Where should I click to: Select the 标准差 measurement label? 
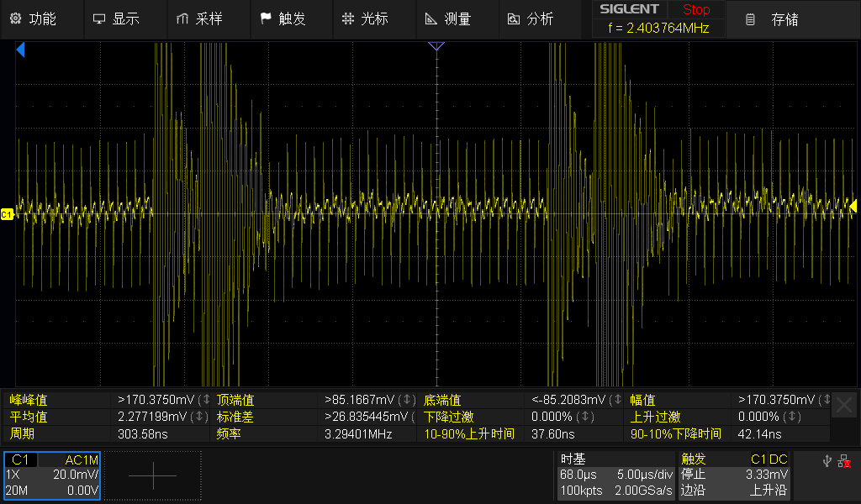tap(235, 417)
